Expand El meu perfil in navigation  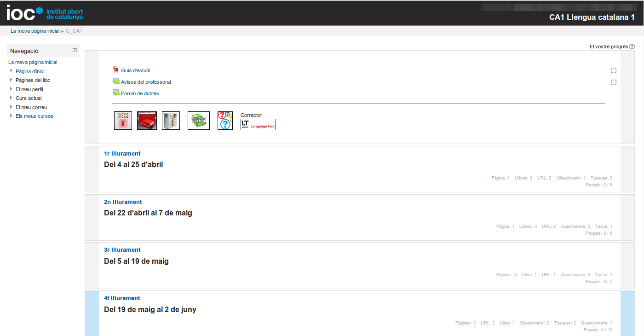tap(11, 89)
